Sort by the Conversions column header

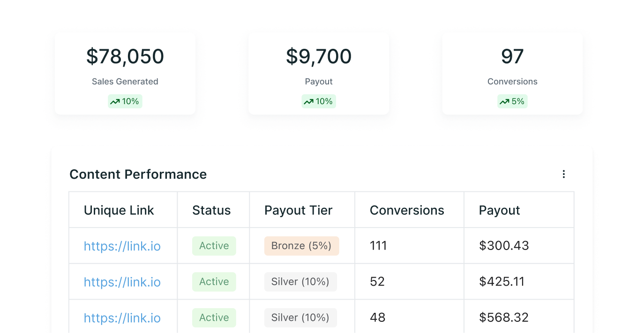[407, 211]
